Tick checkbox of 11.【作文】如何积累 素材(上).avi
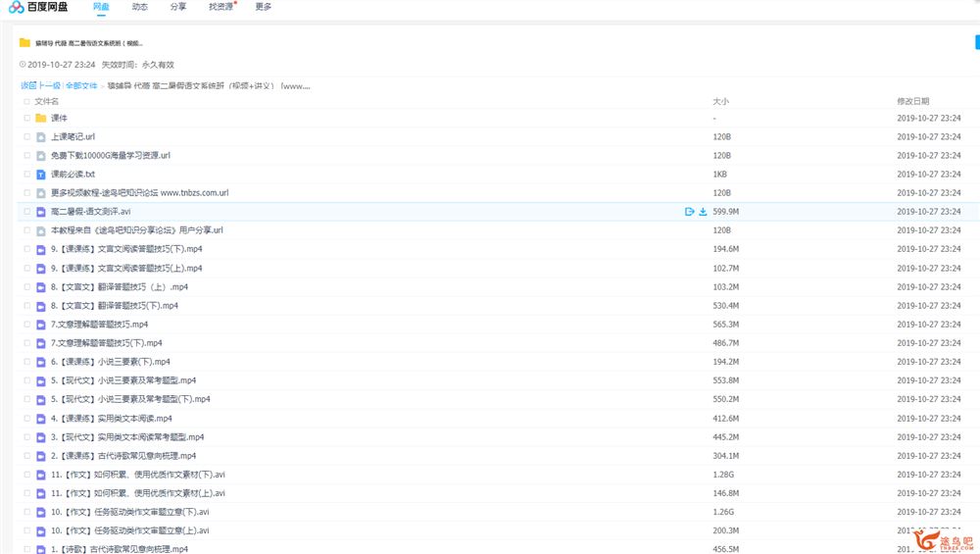Screen dimensions: 980x554 (26, 493)
